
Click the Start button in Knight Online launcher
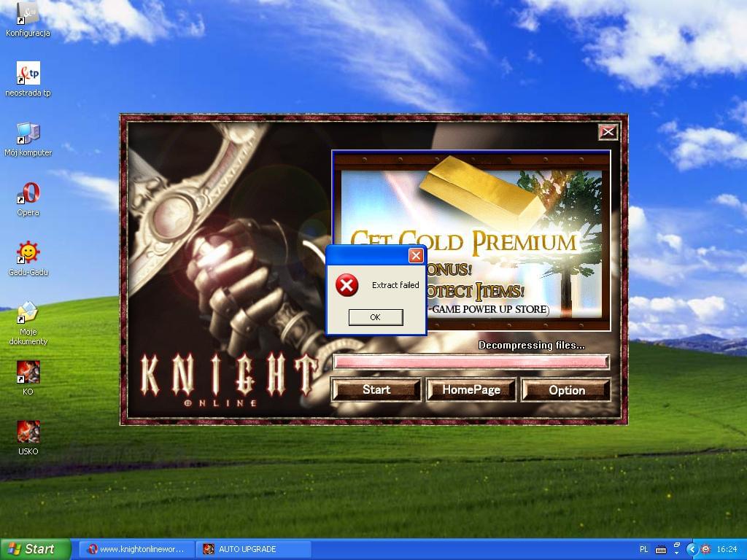[x=376, y=389]
